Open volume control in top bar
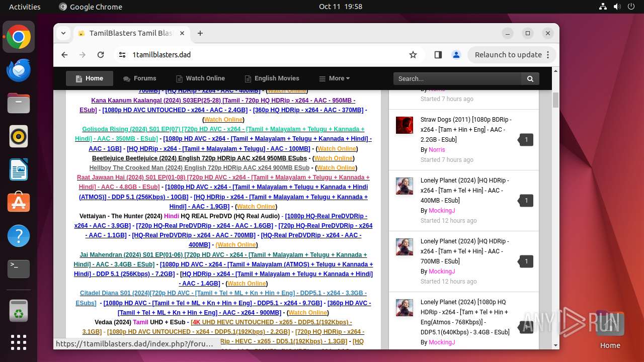The width and height of the screenshot is (644, 362). (x=617, y=7)
